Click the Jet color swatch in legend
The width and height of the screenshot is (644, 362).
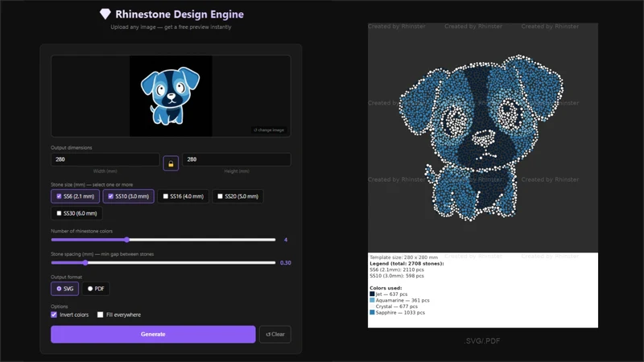pyautogui.click(x=372, y=294)
